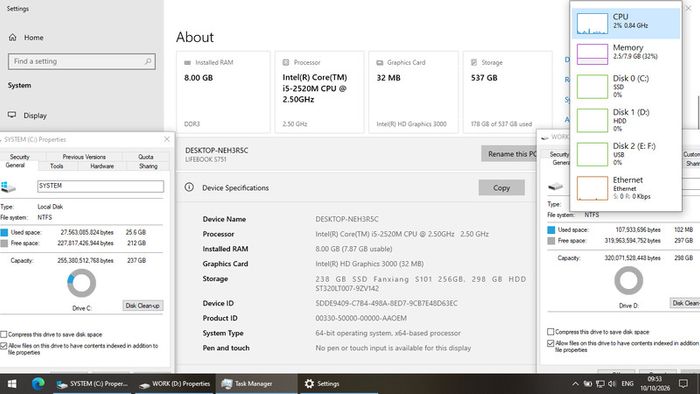Screen dimensions: 700x394
Task: Toggle Compress this drive in WORK (D:) Properties
Action: coord(550,332)
